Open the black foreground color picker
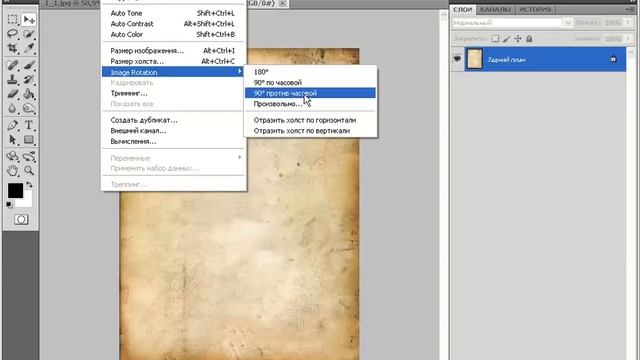Viewport: 640px width, 360px height. coord(16,191)
